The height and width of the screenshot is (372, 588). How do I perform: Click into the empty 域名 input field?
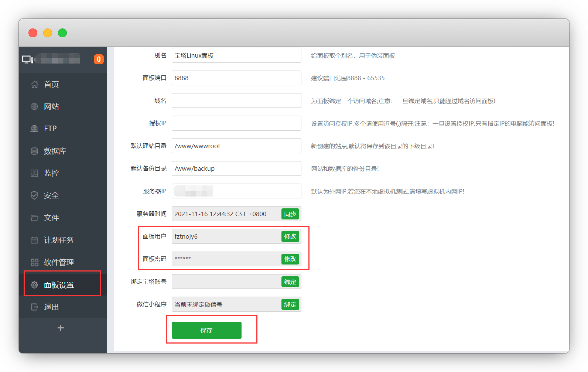click(x=236, y=100)
